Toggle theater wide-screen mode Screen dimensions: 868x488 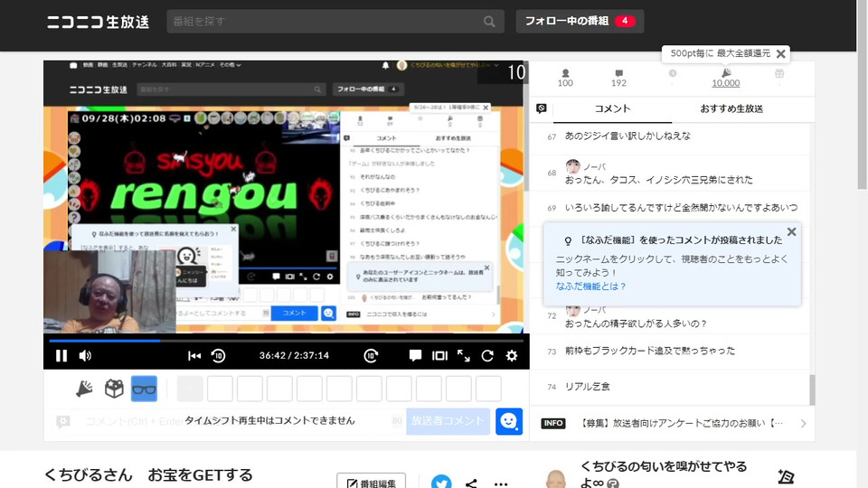439,356
